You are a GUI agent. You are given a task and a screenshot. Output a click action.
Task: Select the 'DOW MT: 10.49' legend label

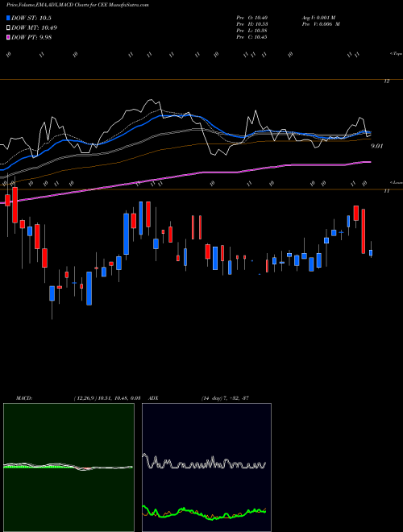click(x=34, y=28)
